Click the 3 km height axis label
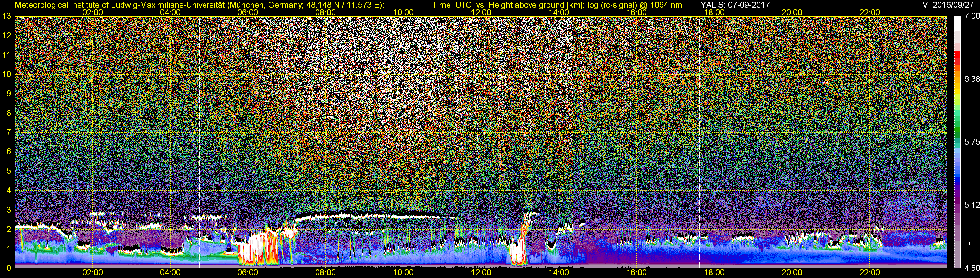 pos(9,210)
